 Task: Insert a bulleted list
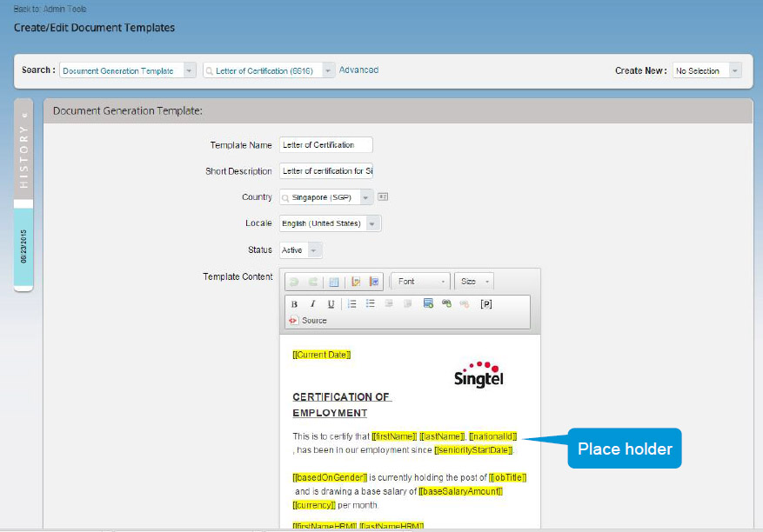(x=371, y=304)
